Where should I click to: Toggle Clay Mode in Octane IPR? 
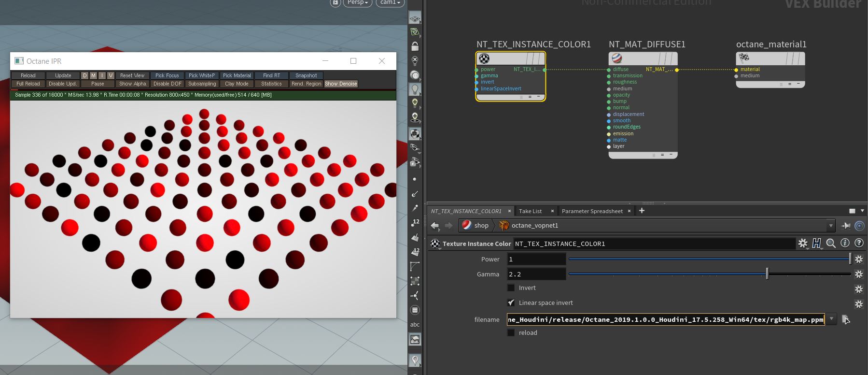(237, 84)
